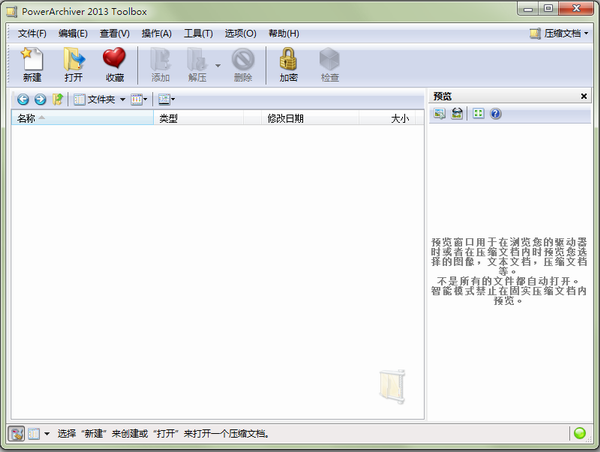This screenshot has height=452, width=600.
Task: Maximize the PowerArchiver window
Action: point(548,8)
